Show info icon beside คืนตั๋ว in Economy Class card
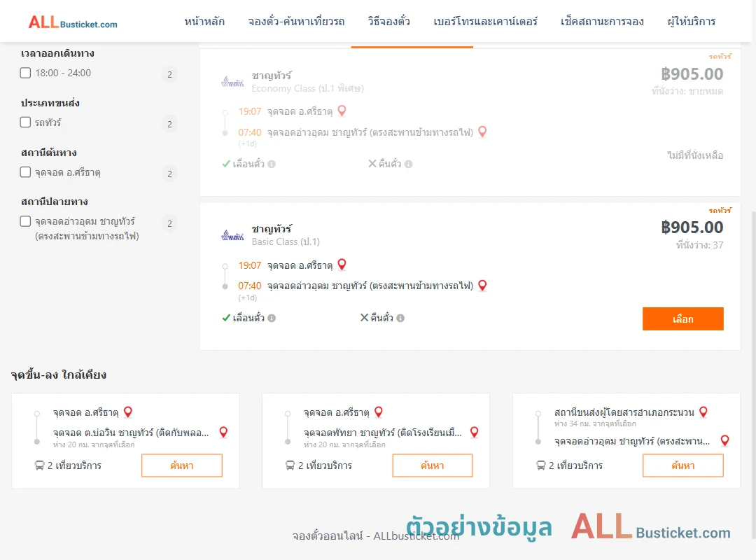This screenshot has width=756, height=560. (408, 164)
